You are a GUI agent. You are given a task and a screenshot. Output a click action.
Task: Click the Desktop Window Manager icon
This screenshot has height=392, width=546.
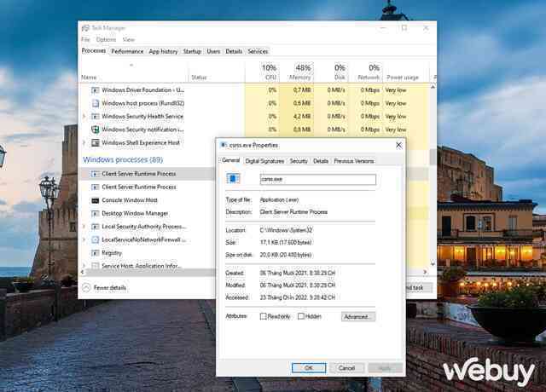(x=95, y=214)
